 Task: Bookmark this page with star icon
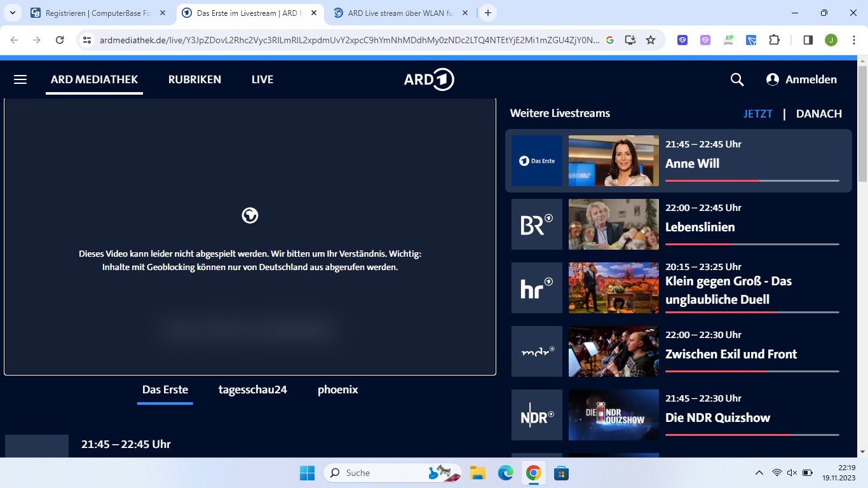[651, 40]
